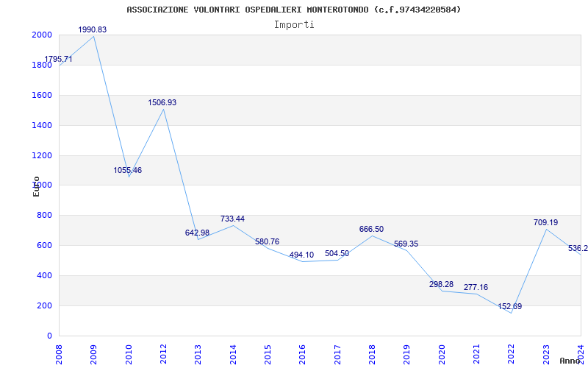
Task: Select x-axis year 2019
Action: coord(407,354)
